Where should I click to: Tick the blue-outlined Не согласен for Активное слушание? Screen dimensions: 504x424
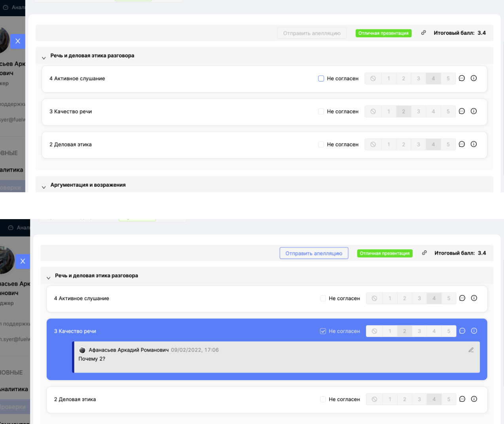[x=321, y=79]
